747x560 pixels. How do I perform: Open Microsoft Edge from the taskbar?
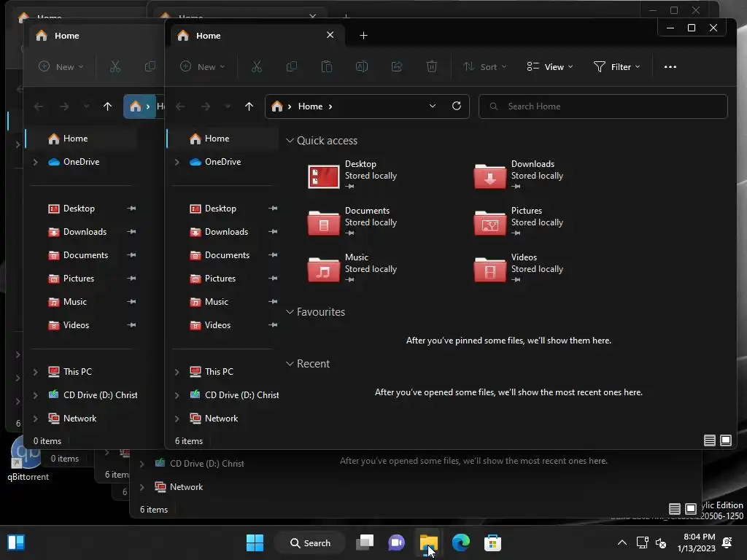click(x=461, y=542)
